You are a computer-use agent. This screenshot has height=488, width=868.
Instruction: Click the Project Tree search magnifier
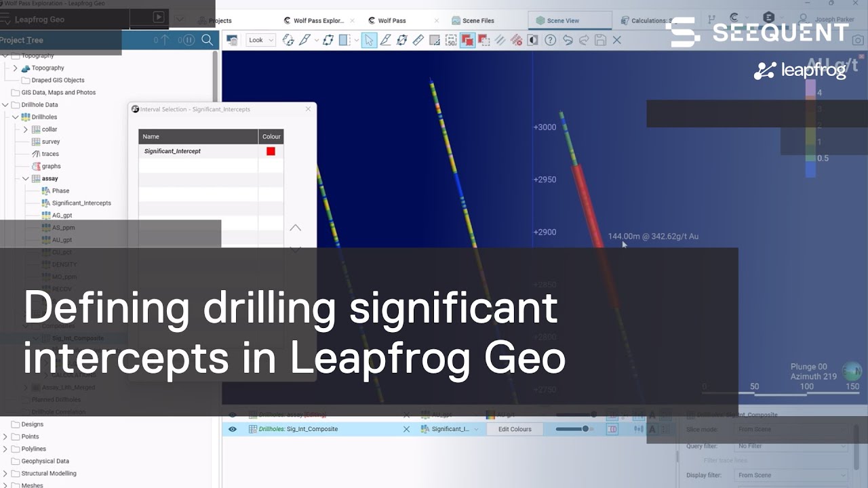[x=208, y=40]
